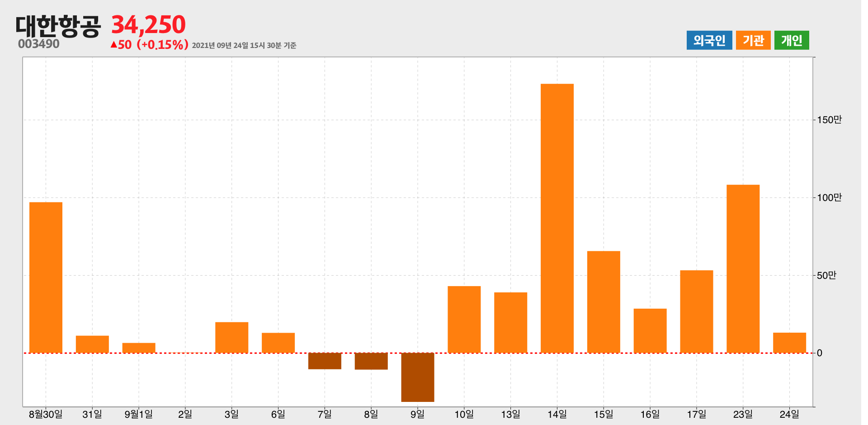This screenshot has width=868, height=425.
Task: Click the 2021년 09월 24일 timestamp text
Action: 244,45
